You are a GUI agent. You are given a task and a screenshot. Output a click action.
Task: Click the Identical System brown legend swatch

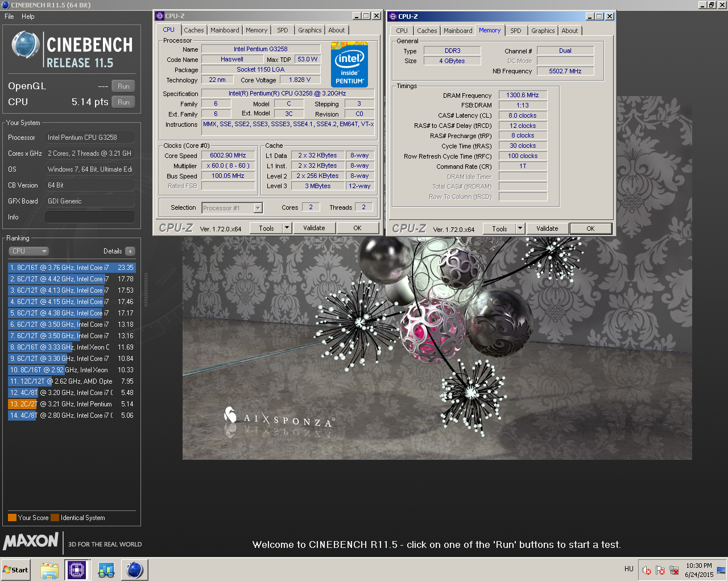click(x=55, y=518)
